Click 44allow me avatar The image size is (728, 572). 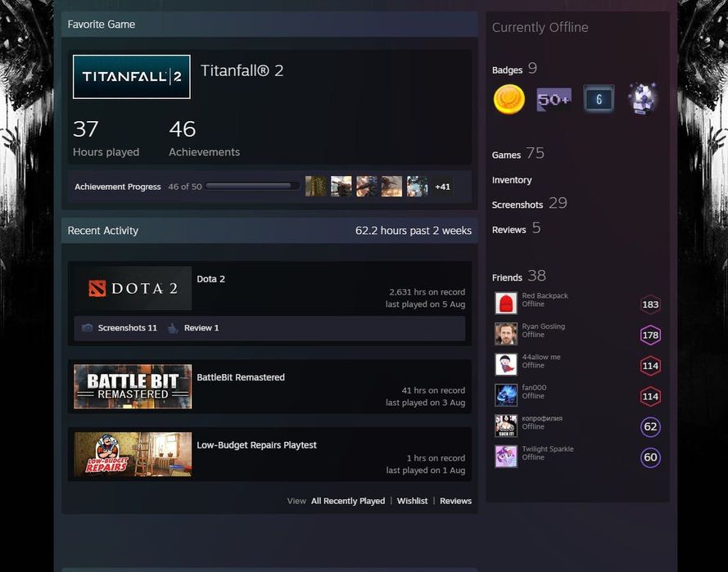pos(505,364)
